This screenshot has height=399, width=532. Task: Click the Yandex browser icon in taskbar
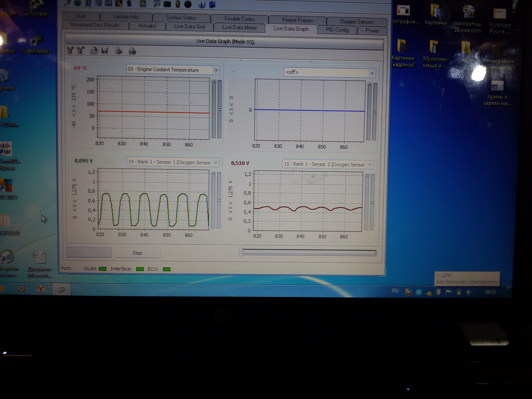tap(41, 289)
